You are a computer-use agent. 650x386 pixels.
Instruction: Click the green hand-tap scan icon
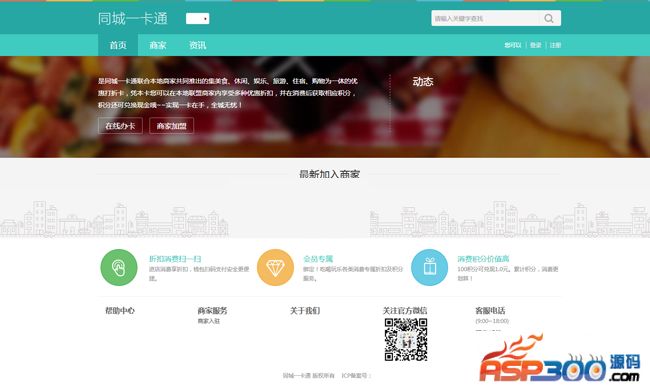point(119,267)
